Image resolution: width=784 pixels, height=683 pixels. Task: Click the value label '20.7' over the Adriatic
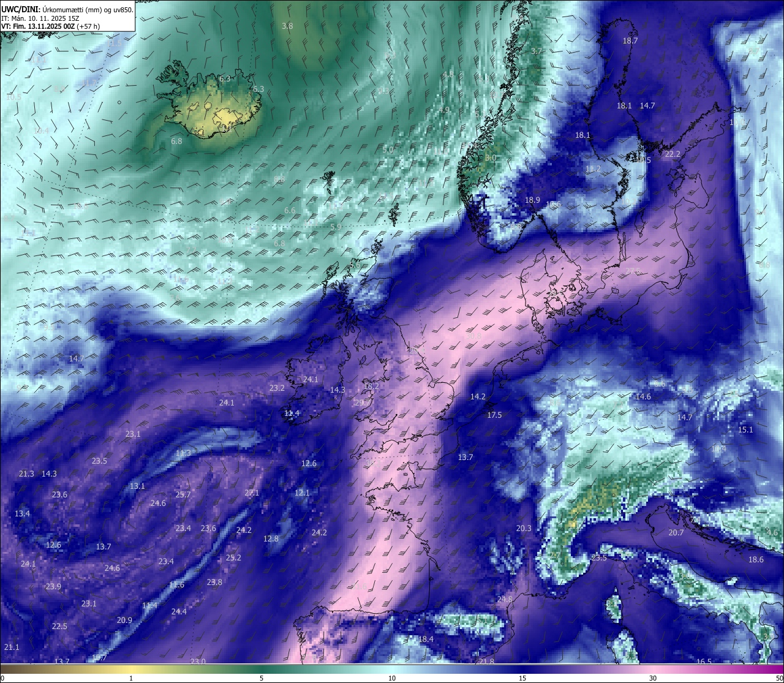(676, 533)
